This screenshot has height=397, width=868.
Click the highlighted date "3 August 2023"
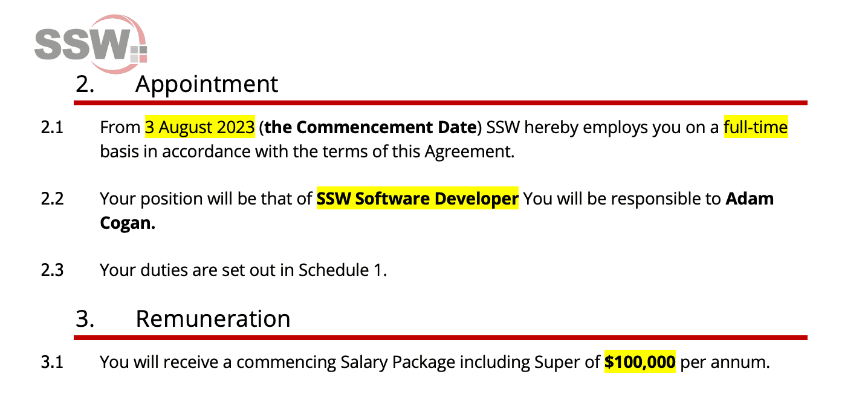pos(199,128)
